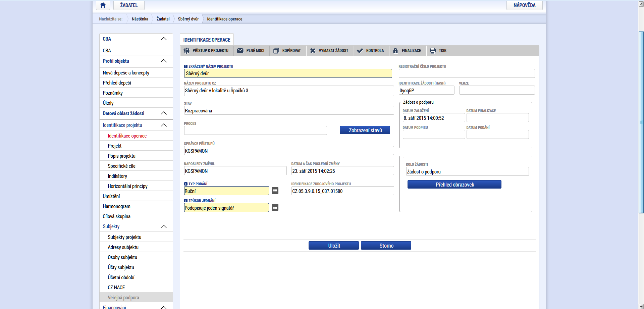Focus the Název projektu CZ field
Viewport: 644px width, 309px height.
[x=289, y=91]
